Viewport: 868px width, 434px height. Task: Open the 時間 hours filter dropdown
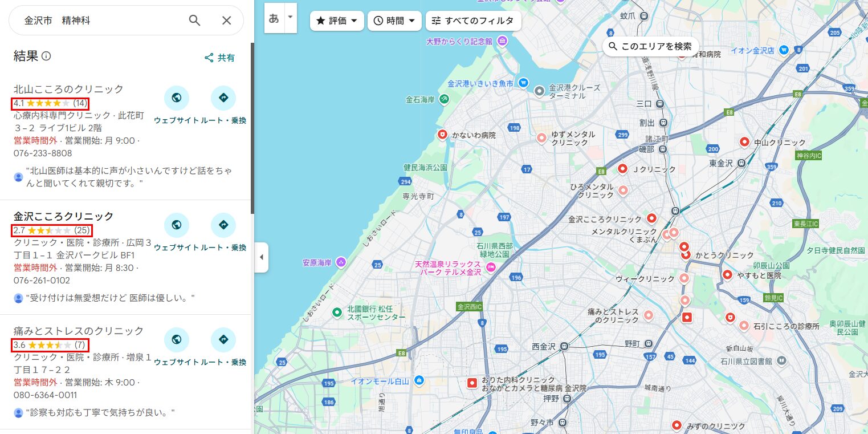(x=394, y=21)
